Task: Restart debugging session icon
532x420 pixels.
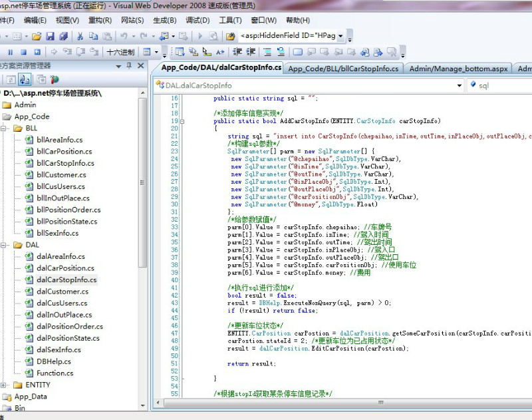Action: click(37, 52)
